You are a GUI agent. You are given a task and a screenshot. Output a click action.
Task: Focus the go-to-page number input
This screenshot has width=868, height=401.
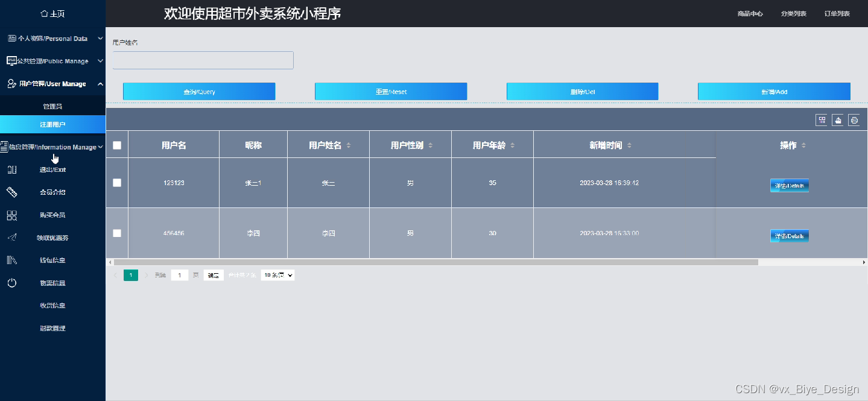pos(180,275)
